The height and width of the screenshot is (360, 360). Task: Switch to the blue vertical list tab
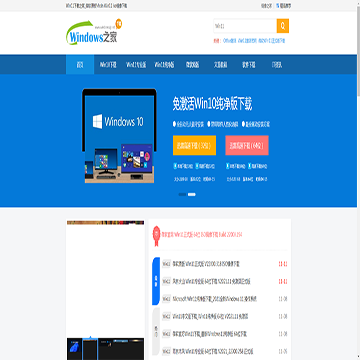156,281
